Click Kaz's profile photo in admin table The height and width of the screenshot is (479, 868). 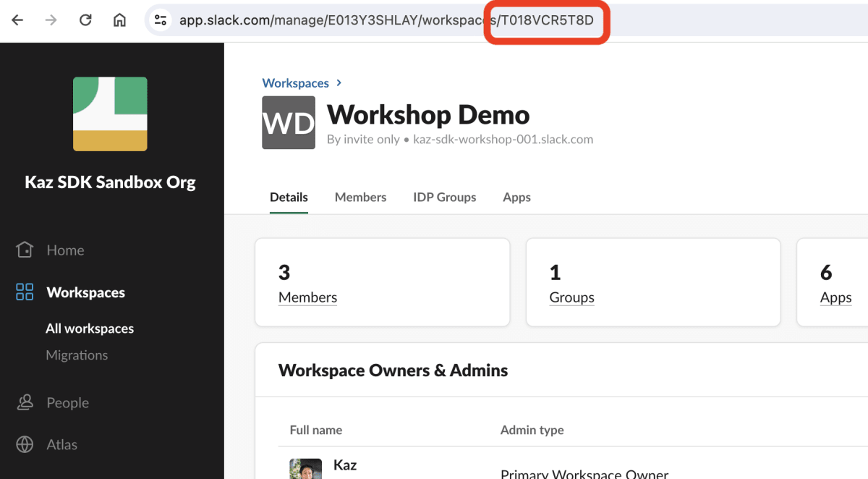306,469
